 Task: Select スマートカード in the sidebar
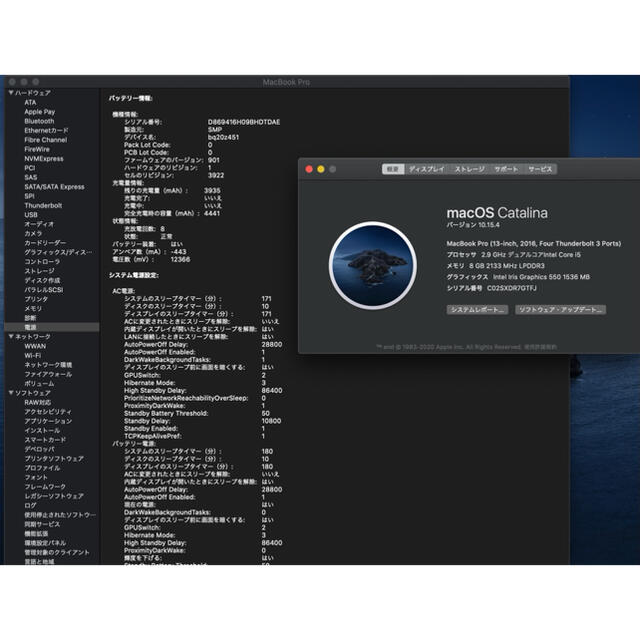point(45,440)
